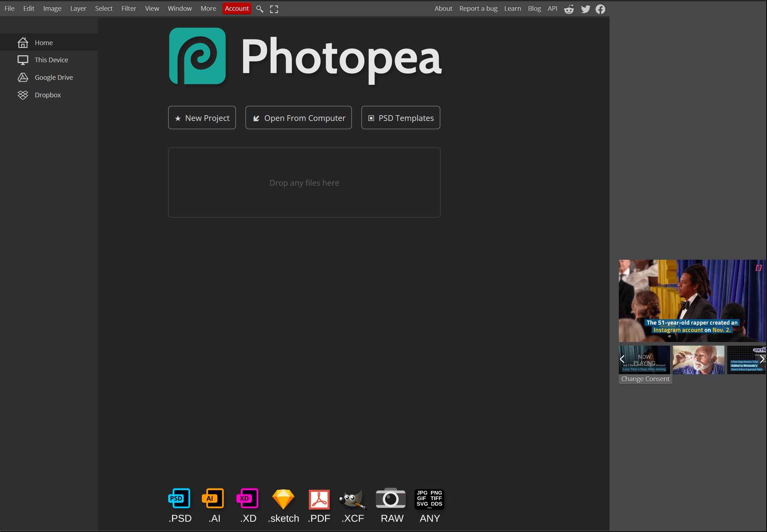
Task: Start a New Project
Action: pyautogui.click(x=202, y=118)
